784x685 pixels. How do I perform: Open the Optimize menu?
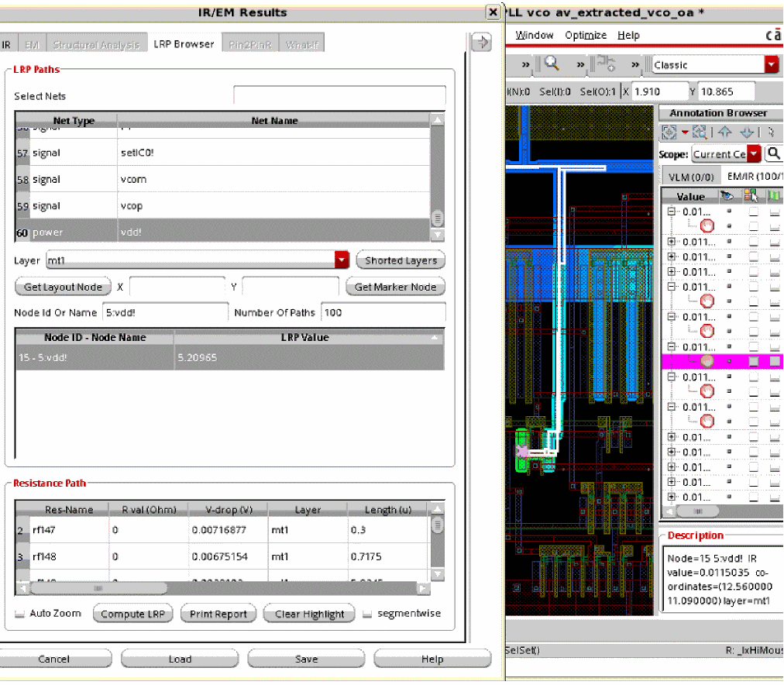(585, 35)
